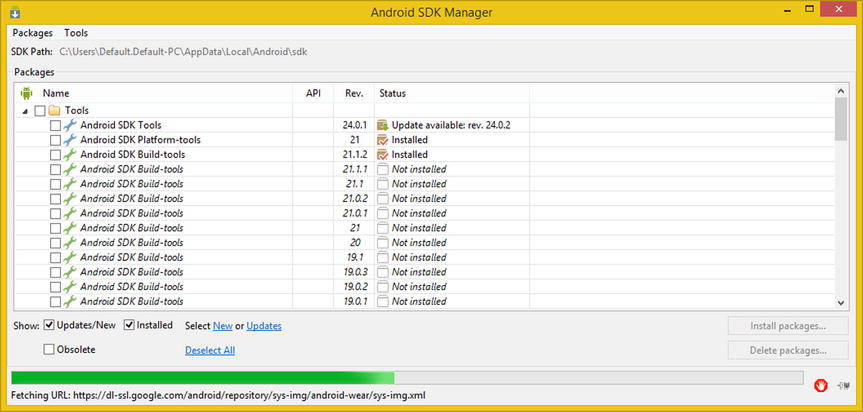Uncheck the Updates/New show filter
Screen dimensions: 863x412
click(x=49, y=325)
